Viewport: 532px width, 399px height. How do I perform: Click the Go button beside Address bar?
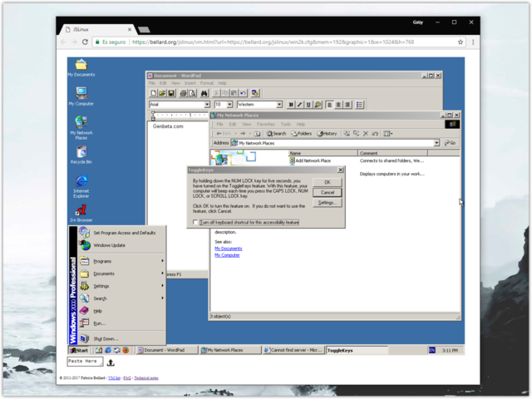coord(451,143)
